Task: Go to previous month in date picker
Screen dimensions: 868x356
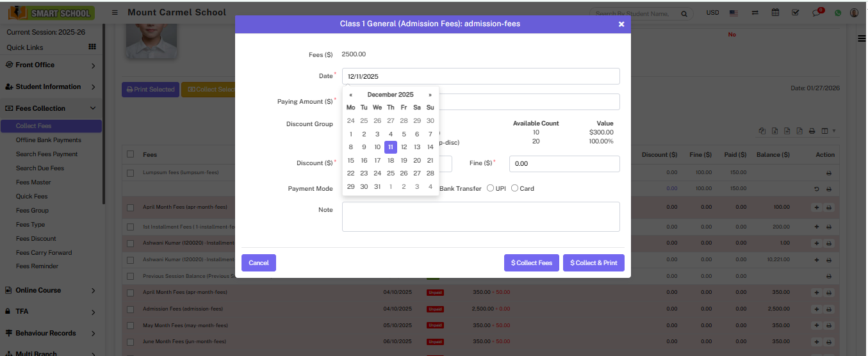Action: click(x=350, y=95)
